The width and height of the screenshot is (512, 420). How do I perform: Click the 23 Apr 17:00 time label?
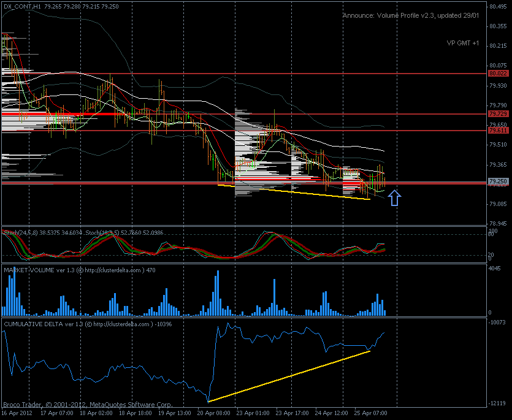point(292,413)
